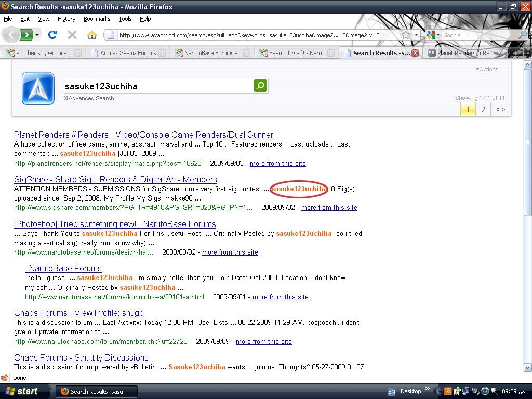Close the Search Results tab

click(415, 53)
